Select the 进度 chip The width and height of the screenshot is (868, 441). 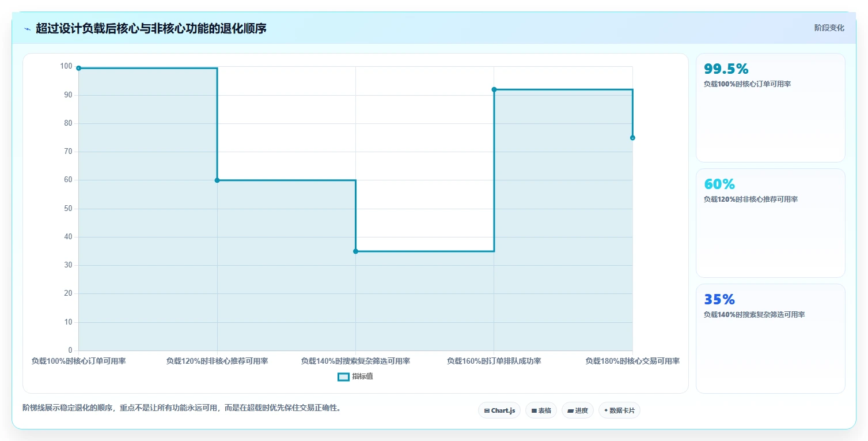(578, 410)
